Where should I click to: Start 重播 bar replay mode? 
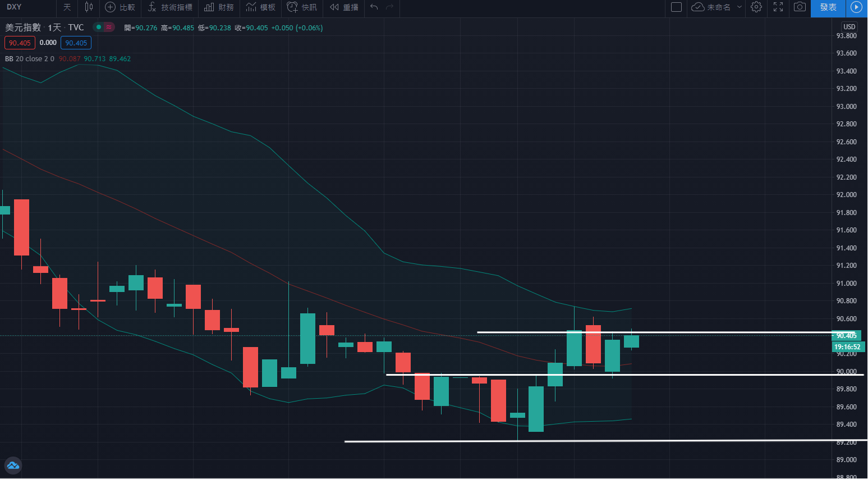tap(344, 7)
